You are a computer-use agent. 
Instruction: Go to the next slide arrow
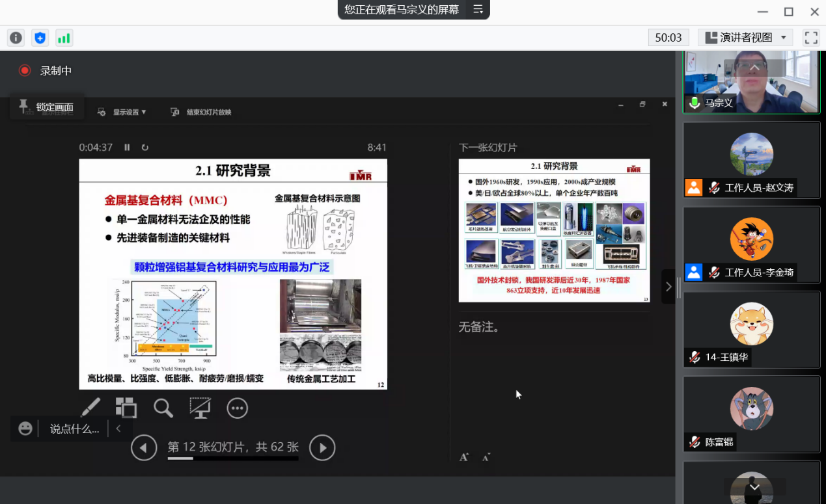click(322, 447)
